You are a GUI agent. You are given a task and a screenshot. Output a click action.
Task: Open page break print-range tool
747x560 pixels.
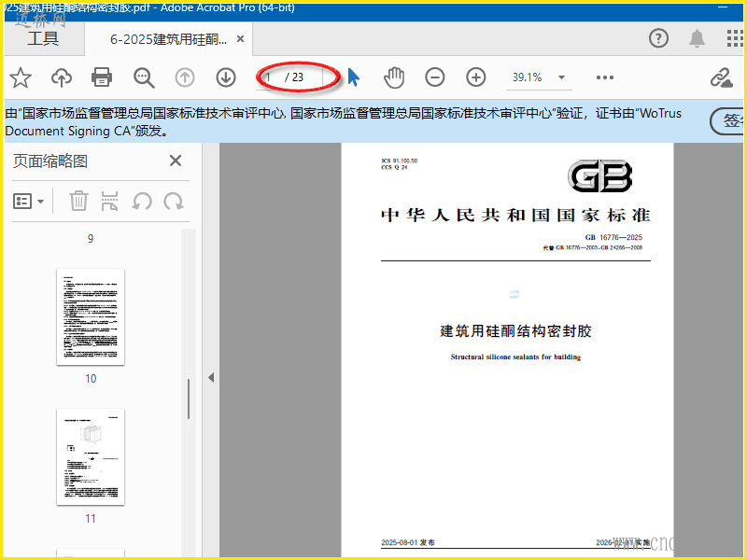[109, 201]
